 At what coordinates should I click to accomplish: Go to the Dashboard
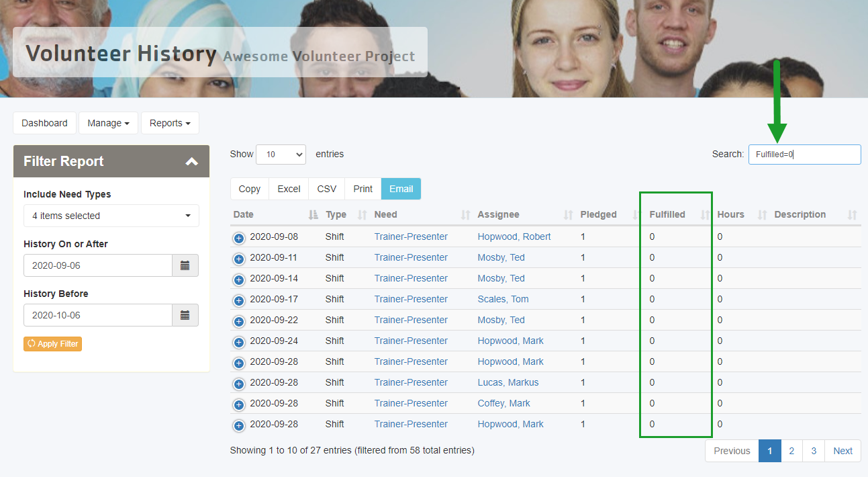pyautogui.click(x=44, y=123)
